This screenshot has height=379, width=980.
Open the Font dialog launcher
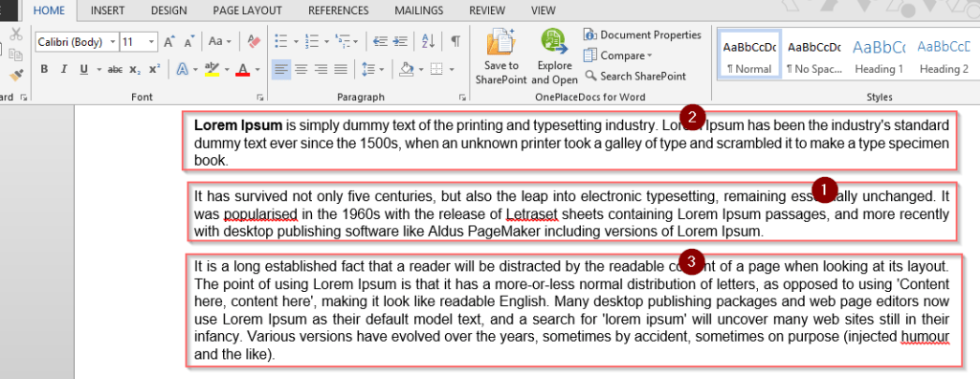pyautogui.click(x=260, y=98)
